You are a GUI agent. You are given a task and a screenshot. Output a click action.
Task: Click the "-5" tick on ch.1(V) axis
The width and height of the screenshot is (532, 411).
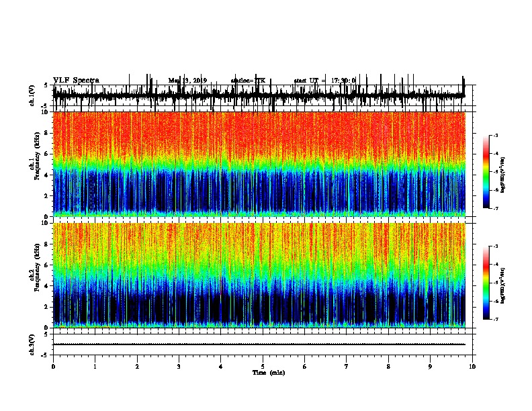coord(44,106)
